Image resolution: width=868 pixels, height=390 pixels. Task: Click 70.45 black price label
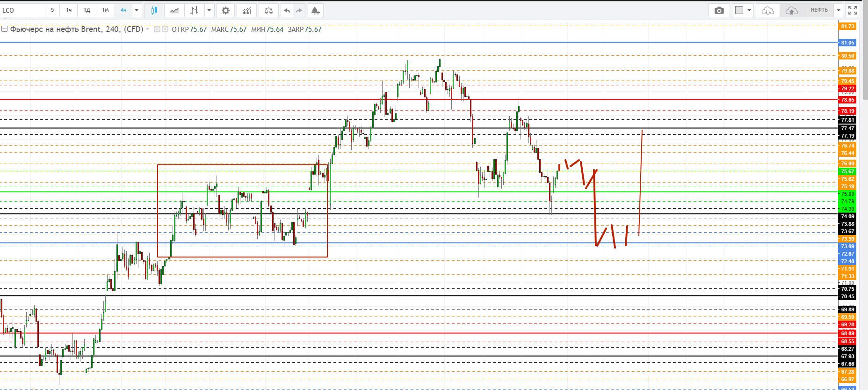[x=847, y=296]
